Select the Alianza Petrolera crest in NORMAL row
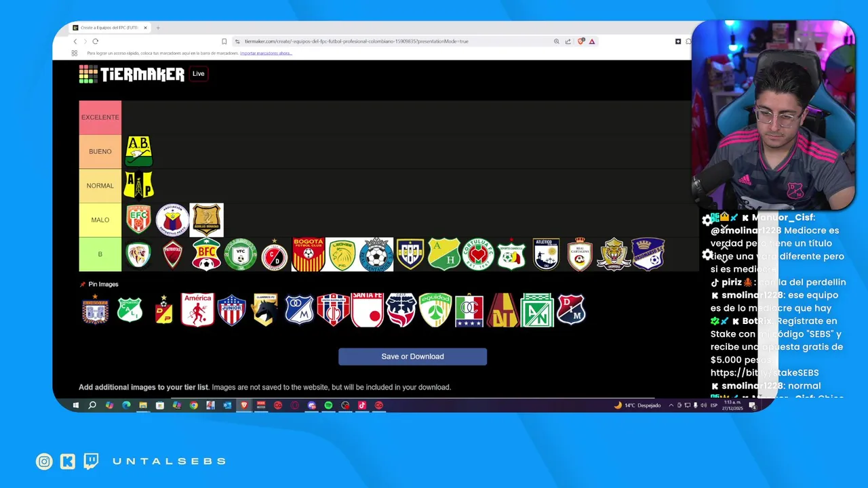Image resolution: width=868 pixels, height=488 pixels. [x=138, y=185]
